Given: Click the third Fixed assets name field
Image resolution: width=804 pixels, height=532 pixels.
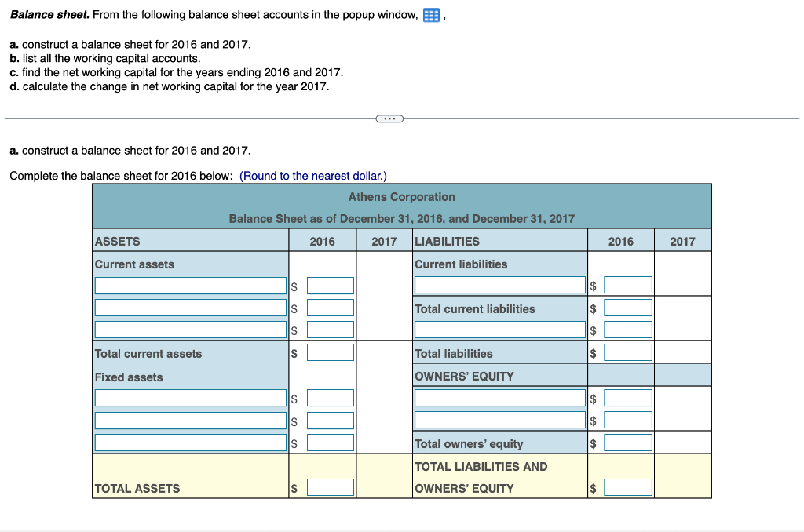Looking at the screenshot, I should [188, 442].
